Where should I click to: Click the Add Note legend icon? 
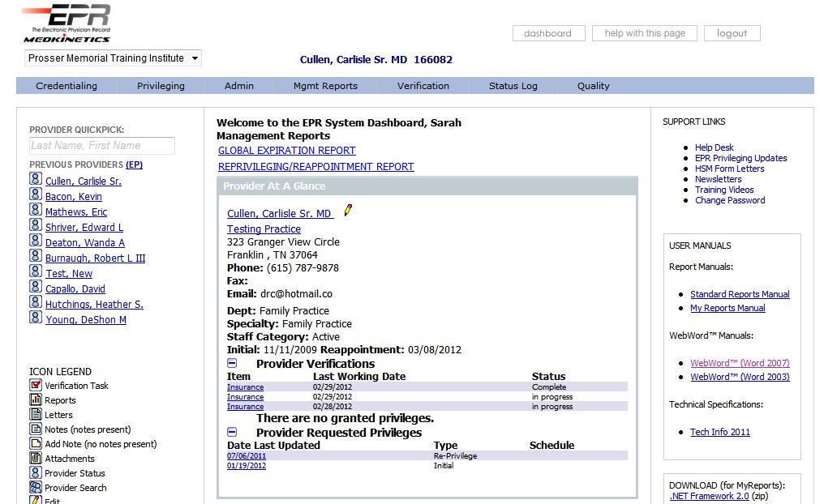(35, 443)
